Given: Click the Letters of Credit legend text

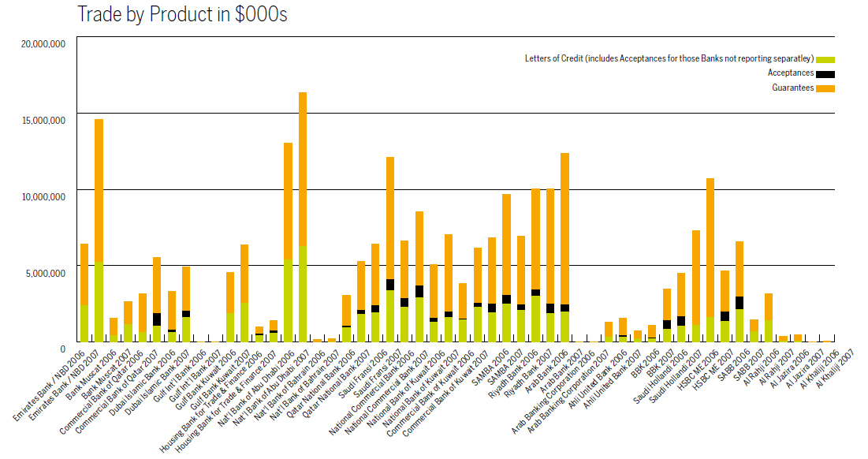Looking at the screenshot, I should pyautogui.click(x=669, y=59).
